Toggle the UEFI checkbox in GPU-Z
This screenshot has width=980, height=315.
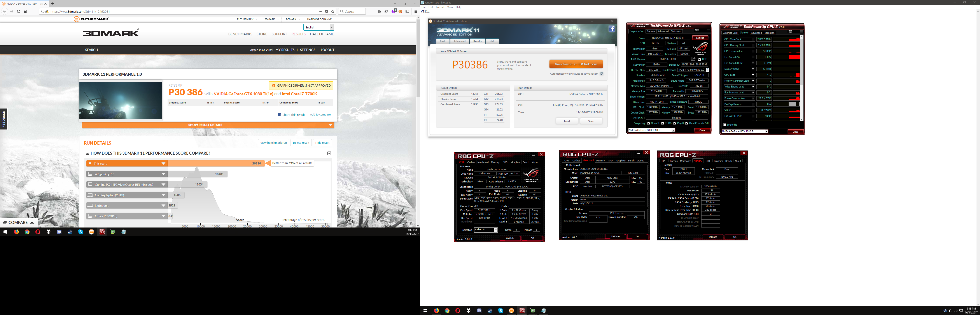coord(700,59)
